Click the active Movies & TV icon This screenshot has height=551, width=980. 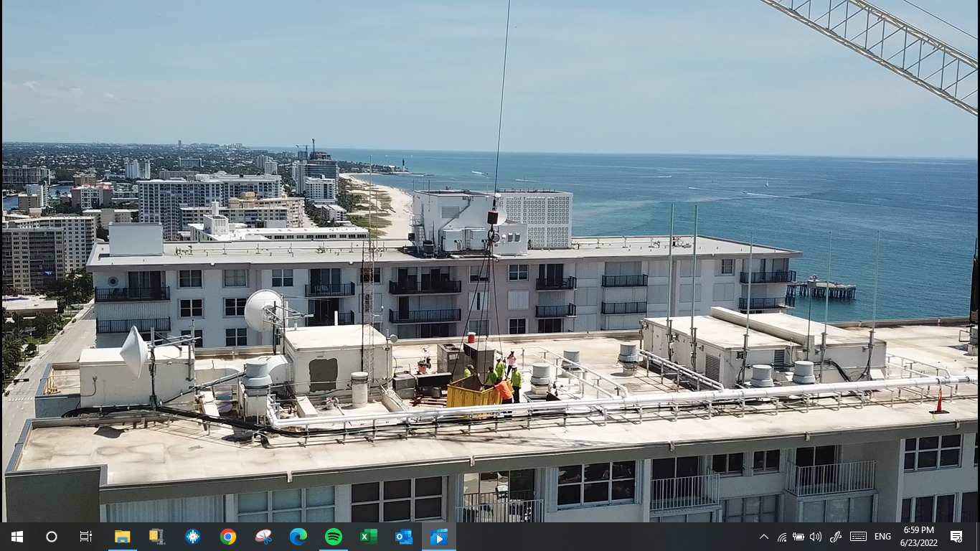tap(439, 537)
